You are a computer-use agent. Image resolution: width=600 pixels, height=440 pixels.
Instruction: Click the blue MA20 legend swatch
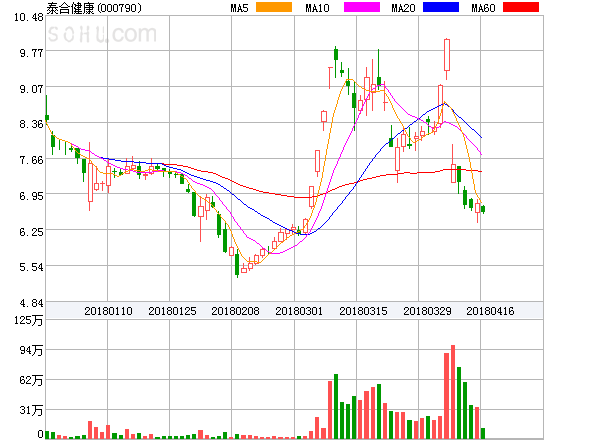point(441,7)
